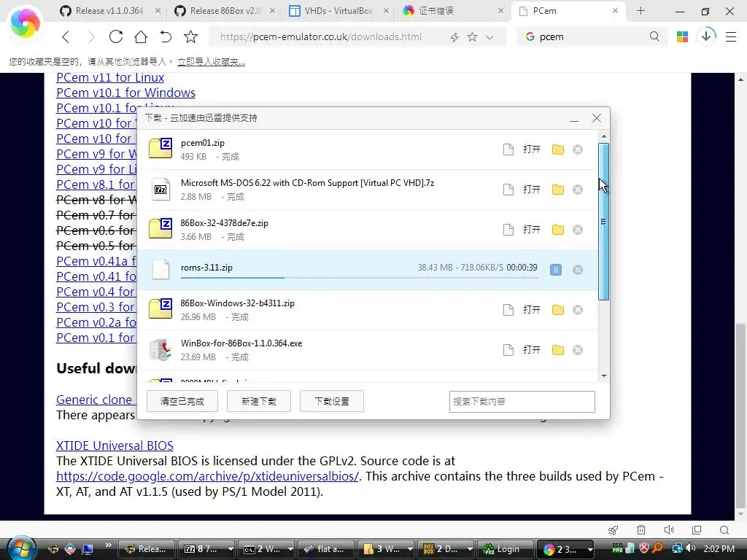Switch to Release 86Box v2.0 tab

pyautogui.click(x=224, y=11)
